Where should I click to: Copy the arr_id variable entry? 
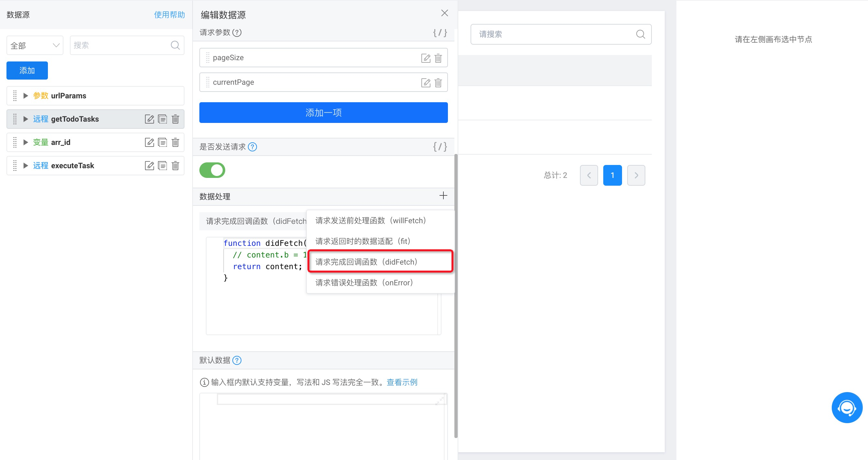162,142
